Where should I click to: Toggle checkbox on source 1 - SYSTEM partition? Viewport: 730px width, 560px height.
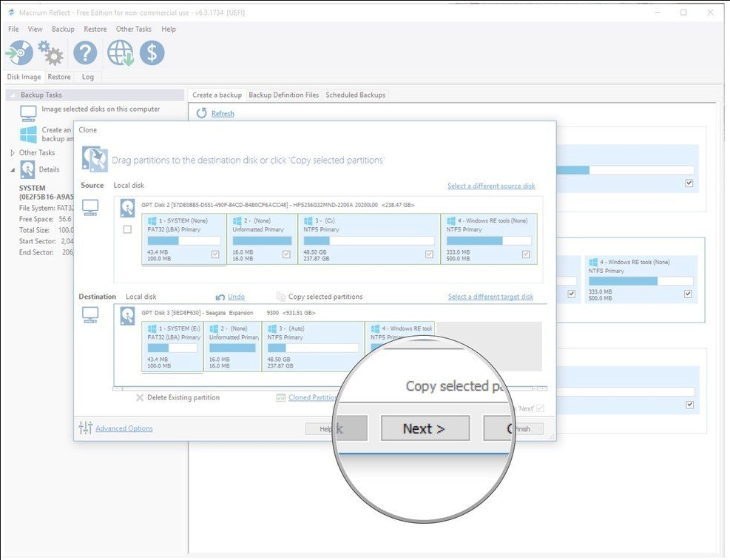click(215, 254)
